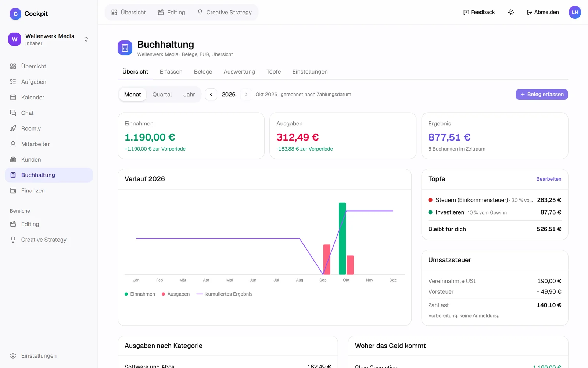Open Editing clapperboard icon under Bereiche

click(13, 224)
